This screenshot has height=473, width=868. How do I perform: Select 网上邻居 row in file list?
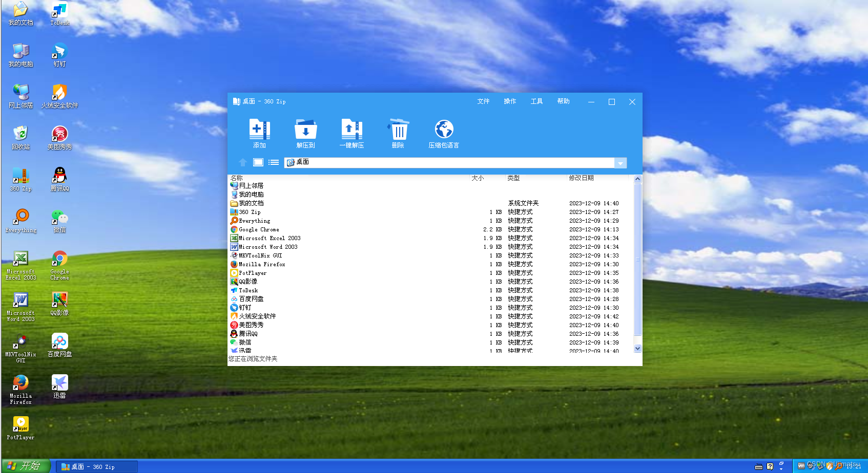click(x=430, y=186)
